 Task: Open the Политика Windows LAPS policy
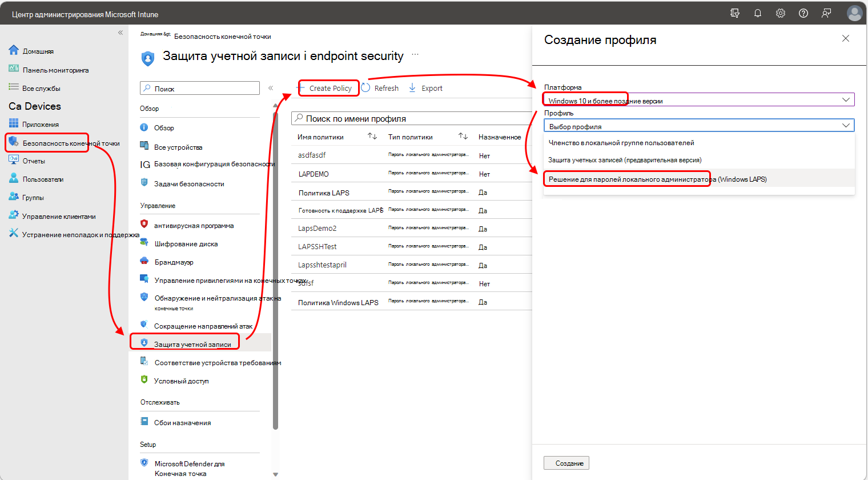click(338, 302)
